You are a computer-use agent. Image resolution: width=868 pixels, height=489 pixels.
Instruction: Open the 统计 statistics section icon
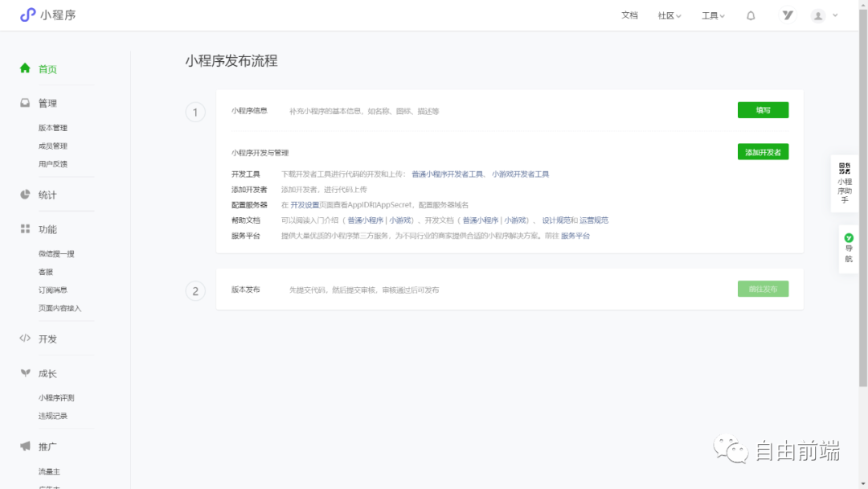(x=27, y=194)
